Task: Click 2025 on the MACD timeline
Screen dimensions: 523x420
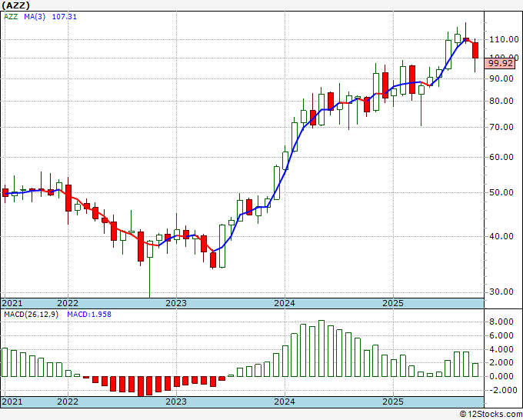Action: point(393,402)
